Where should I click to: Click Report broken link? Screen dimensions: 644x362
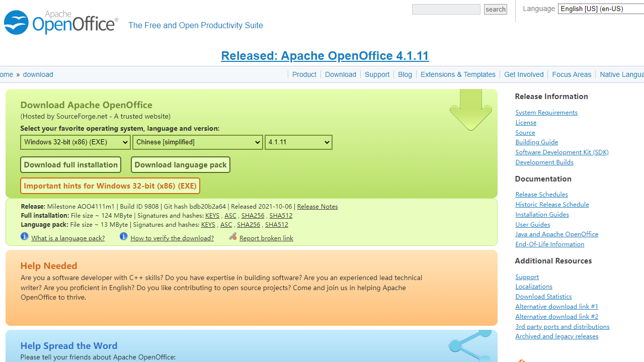[x=266, y=238]
